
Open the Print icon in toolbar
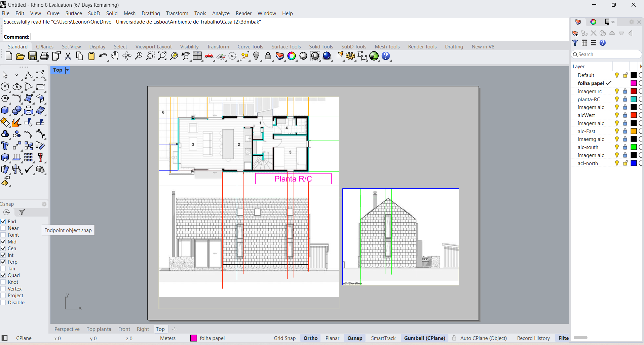point(44,56)
